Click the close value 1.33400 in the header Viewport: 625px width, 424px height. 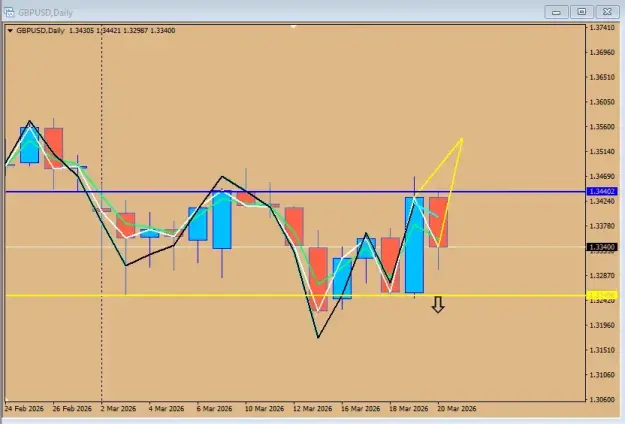click(163, 31)
